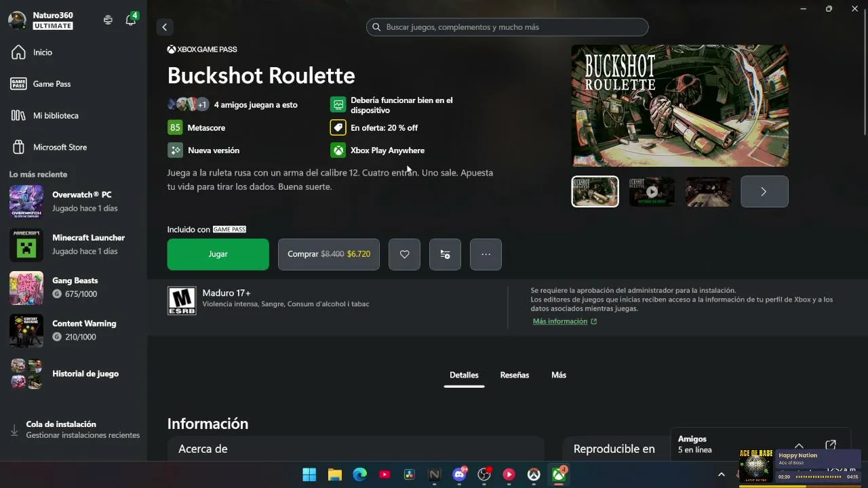Open Gang Beasts from recent list
The width and height of the screenshot is (868, 488).
coord(73,287)
